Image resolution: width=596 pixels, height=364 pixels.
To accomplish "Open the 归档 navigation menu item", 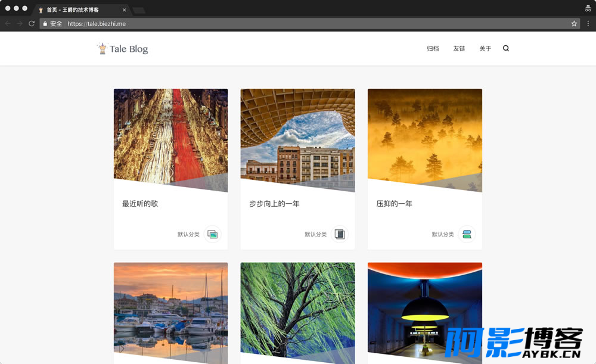I will tap(433, 49).
